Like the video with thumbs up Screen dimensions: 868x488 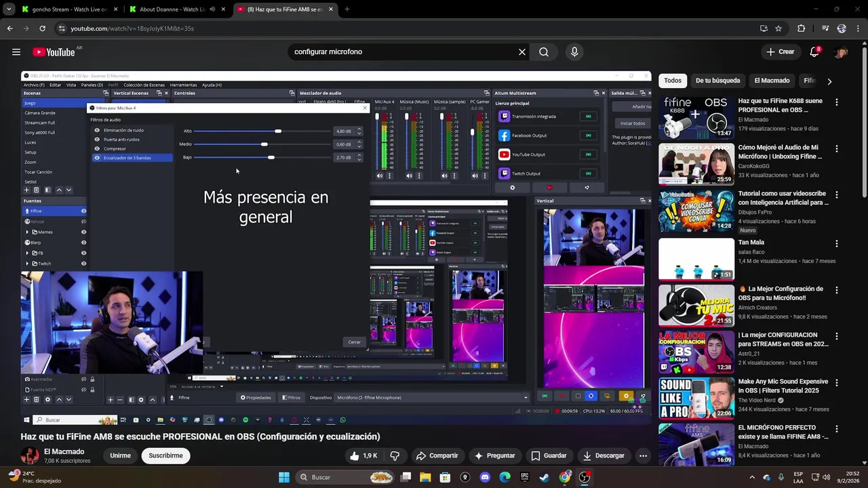tap(363, 455)
